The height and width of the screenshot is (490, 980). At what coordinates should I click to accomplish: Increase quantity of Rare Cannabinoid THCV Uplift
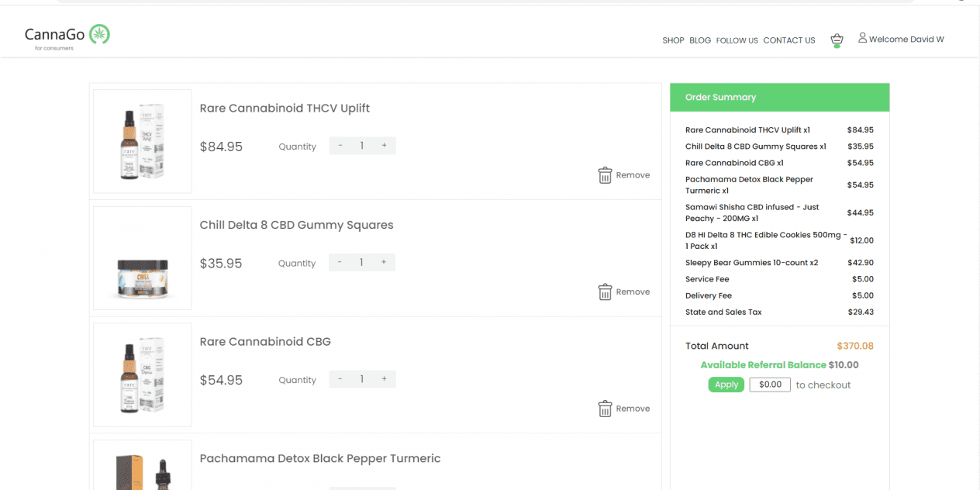(384, 146)
